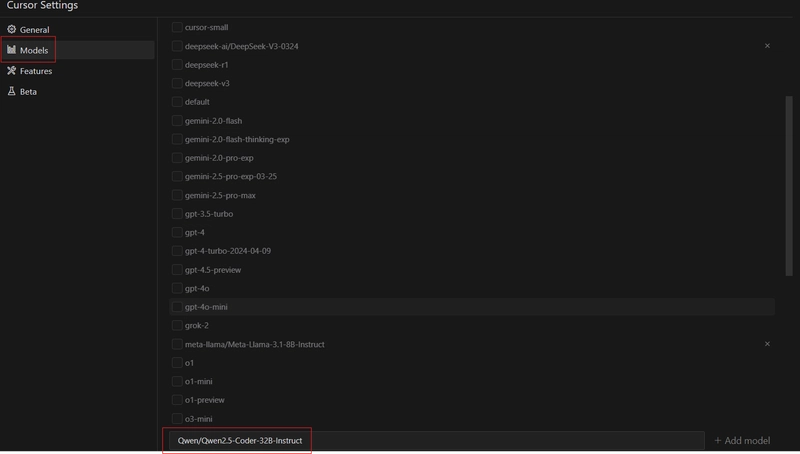Enable the o1-preview checkbox
800x454 pixels.
click(x=177, y=399)
